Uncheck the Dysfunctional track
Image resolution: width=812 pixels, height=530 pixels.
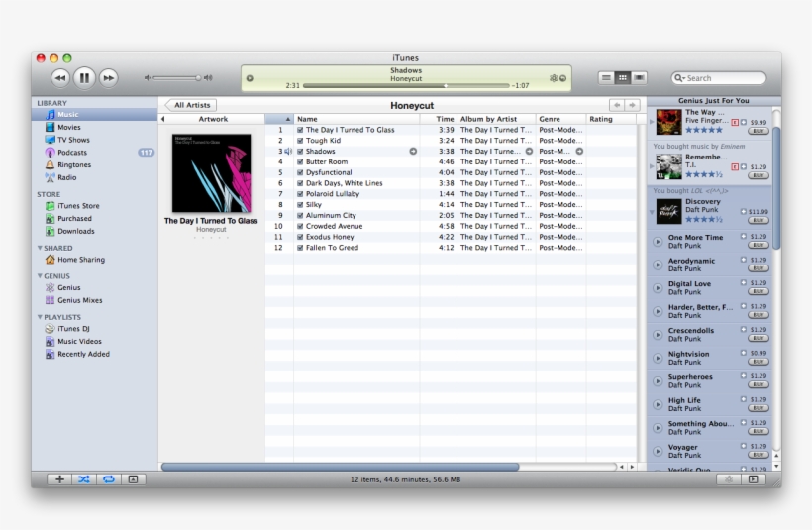[x=300, y=172]
